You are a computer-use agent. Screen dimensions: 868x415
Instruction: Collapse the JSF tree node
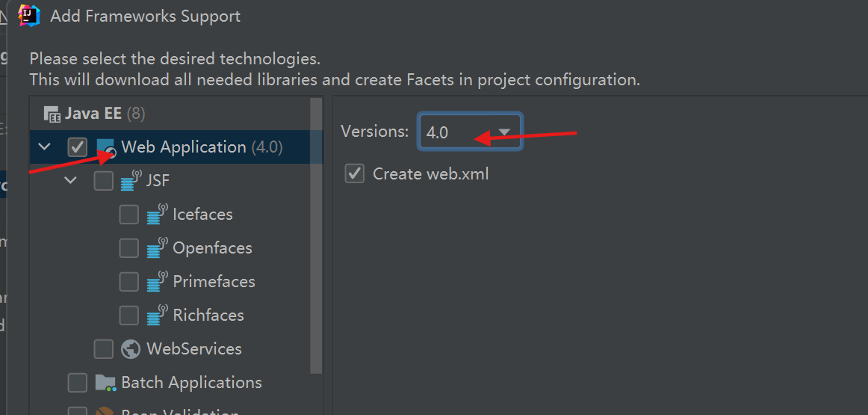[x=71, y=181]
